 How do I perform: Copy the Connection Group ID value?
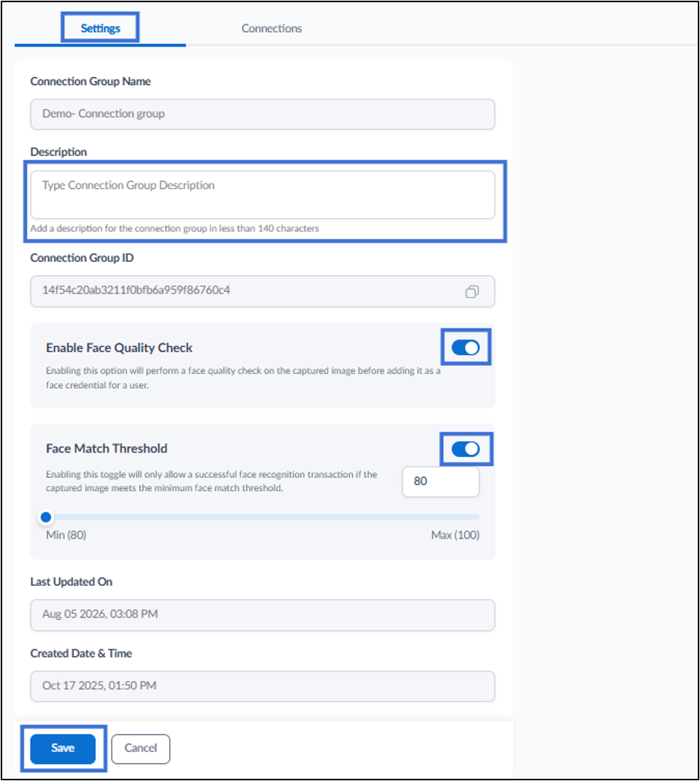[472, 291]
